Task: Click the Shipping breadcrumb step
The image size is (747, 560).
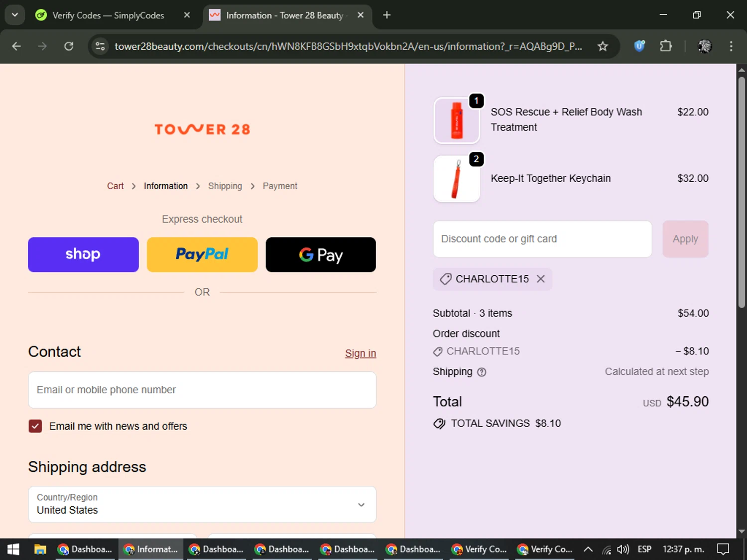Action: coord(225,186)
